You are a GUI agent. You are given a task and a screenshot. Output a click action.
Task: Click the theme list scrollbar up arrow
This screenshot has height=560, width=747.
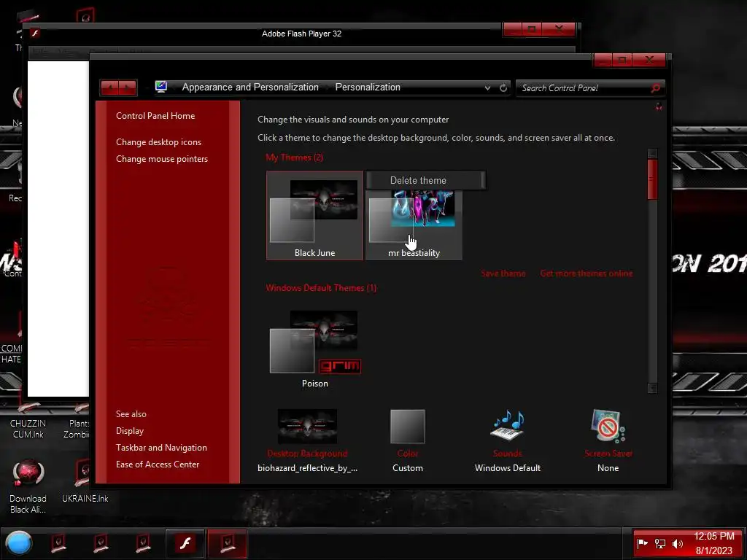pos(653,153)
